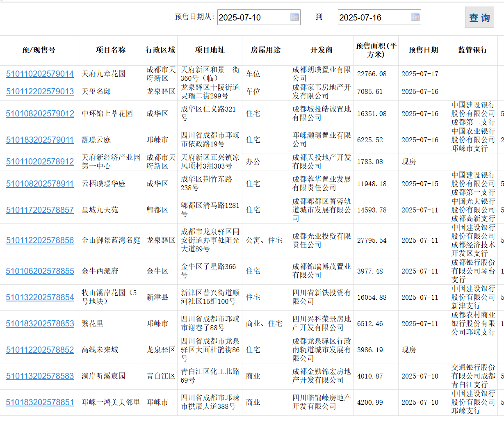504x422 pixels.
Task: Select project name 澜岸听溪宸园
Action: point(103,376)
